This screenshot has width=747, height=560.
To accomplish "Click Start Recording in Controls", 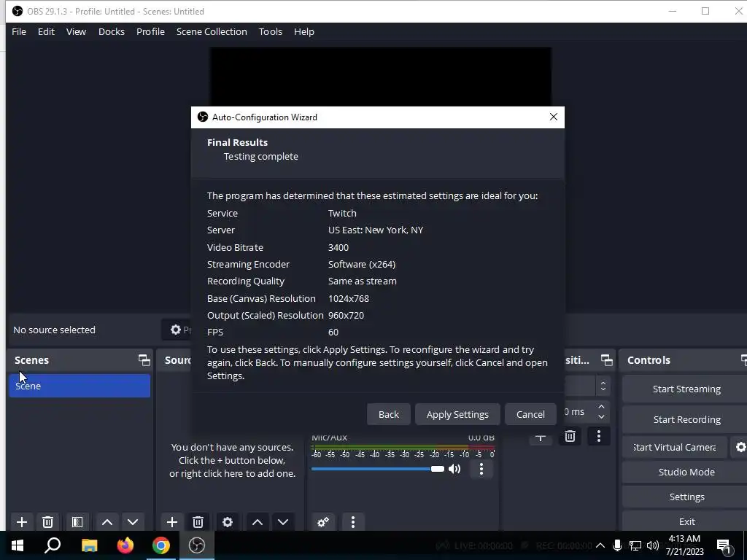I will (686, 419).
